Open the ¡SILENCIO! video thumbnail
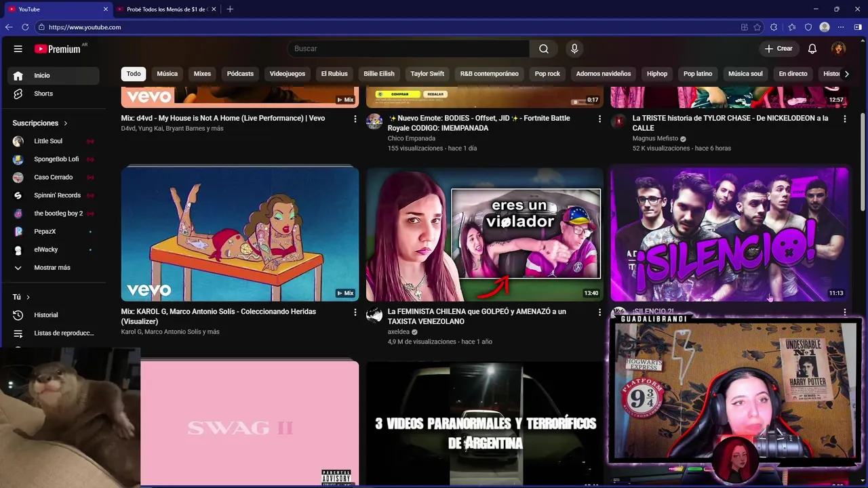This screenshot has height=488, width=868. point(730,234)
